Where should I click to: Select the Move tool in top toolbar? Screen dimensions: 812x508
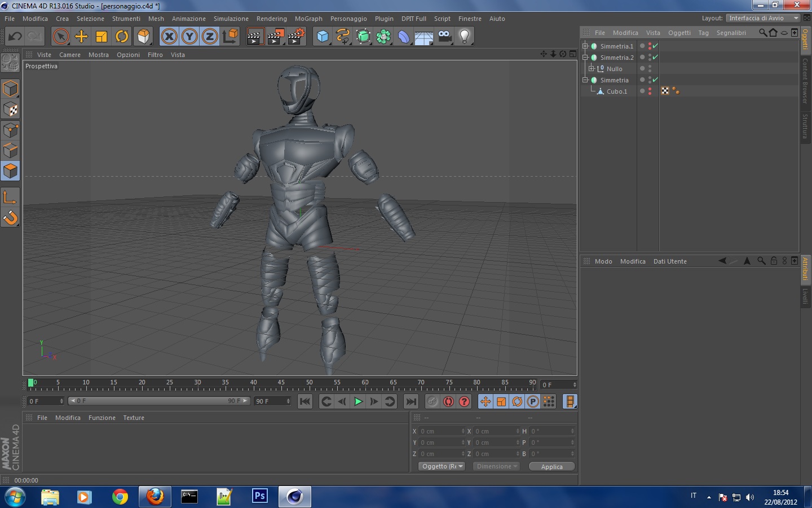pos(81,37)
